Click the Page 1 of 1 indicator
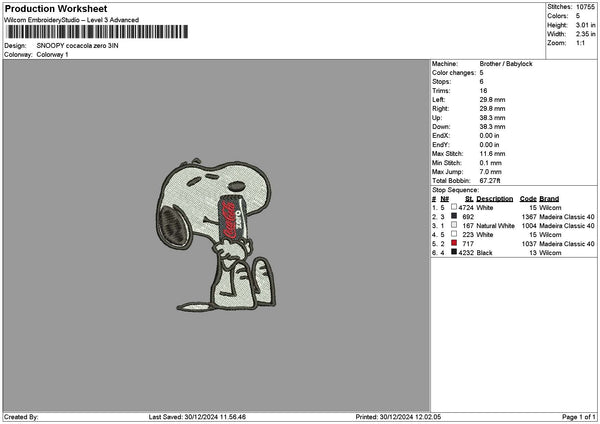 (579, 417)
